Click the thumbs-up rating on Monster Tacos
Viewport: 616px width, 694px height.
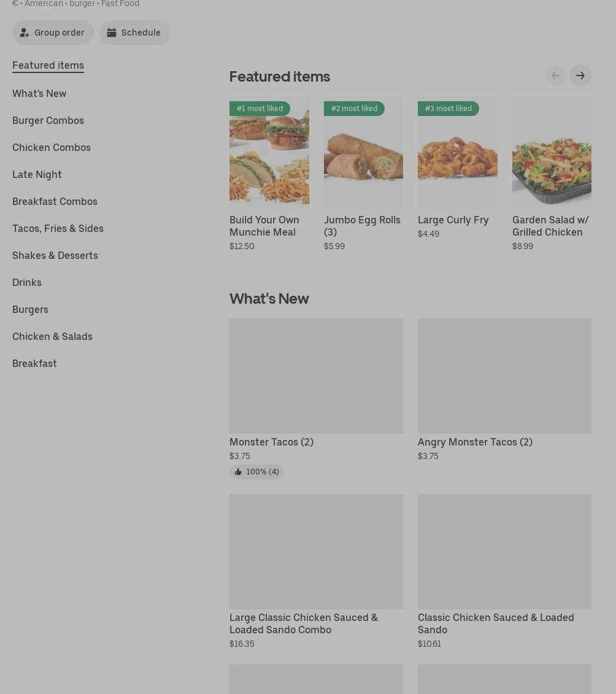[x=256, y=472]
